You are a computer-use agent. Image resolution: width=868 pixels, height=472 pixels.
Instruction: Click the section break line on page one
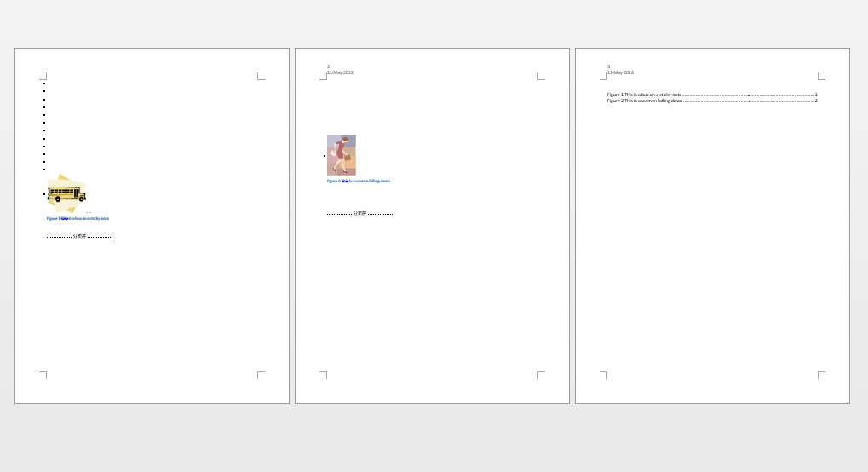79,236
